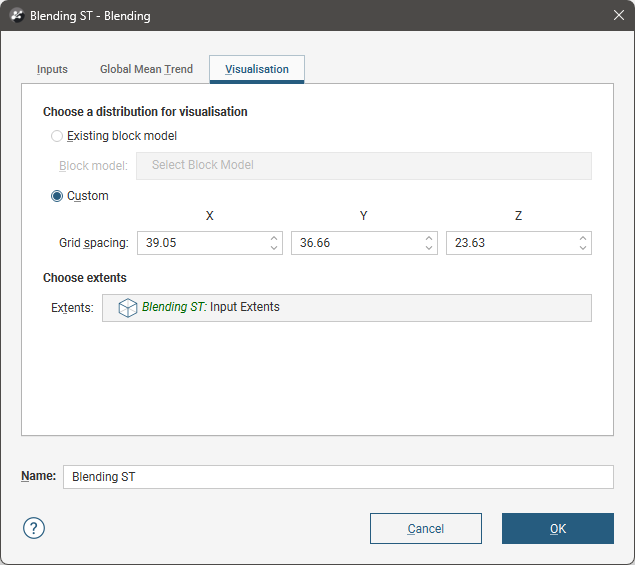Image resolution: width=635 pixels, height=565 pixels.
Task: Increase the Y grid spacing value
Action: pos(428,238)
